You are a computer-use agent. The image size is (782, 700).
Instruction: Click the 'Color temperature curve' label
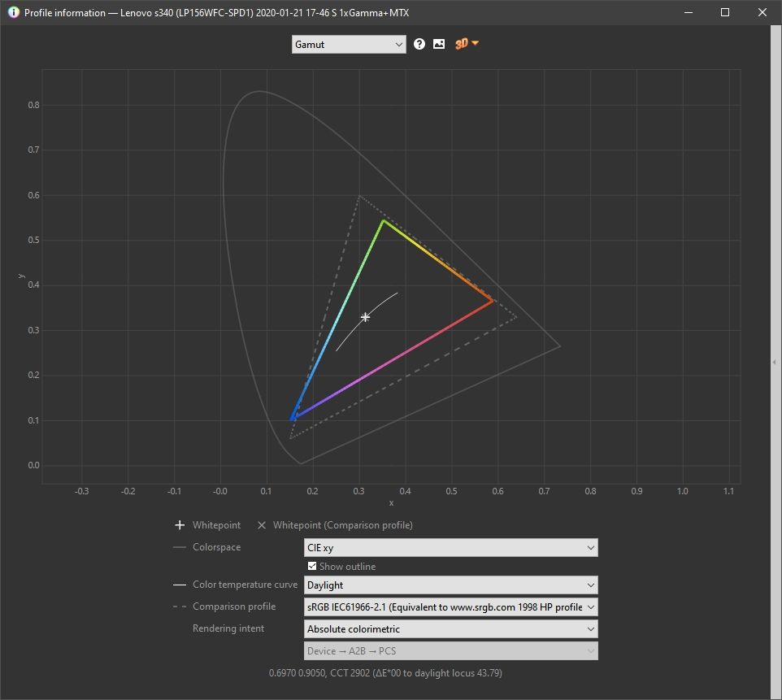245,585
